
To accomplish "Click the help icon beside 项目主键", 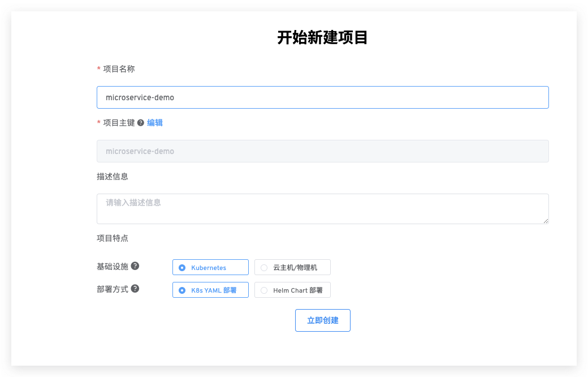I will tap(141, 123).
